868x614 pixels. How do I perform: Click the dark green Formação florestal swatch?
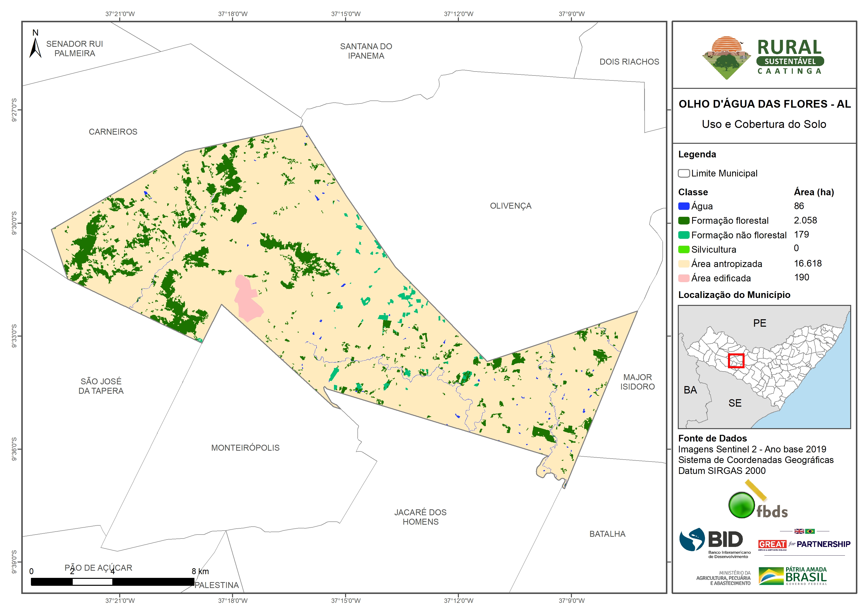click(x=683, y=221)
